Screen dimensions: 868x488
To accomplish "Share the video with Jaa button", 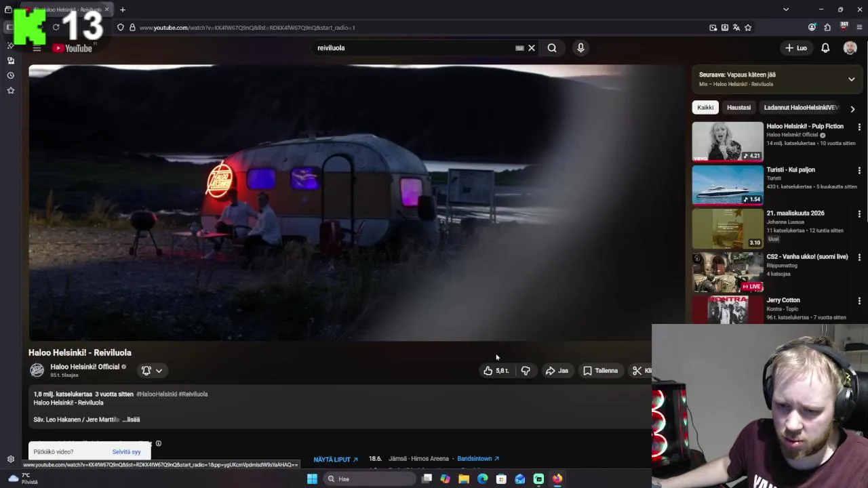I will pos(557,371).
